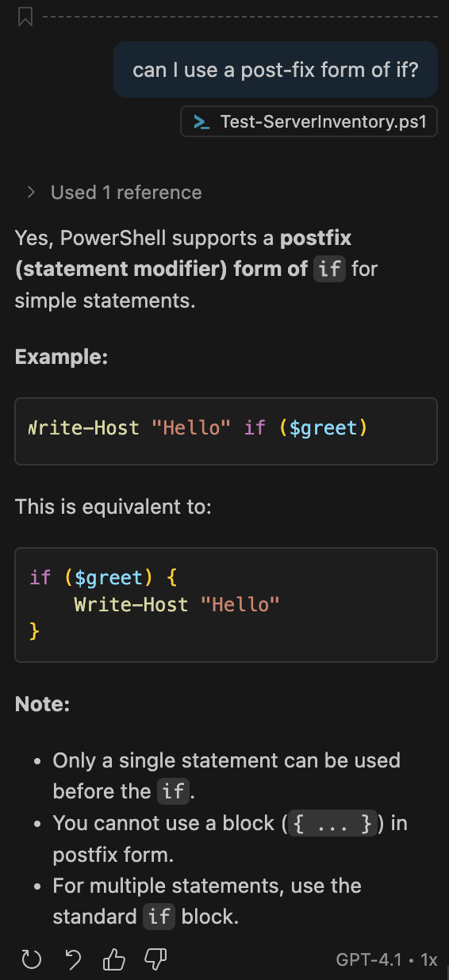Expand the Used 1 reference section
This screenshot has width=449, height=980.
click(x=31, y=192)
